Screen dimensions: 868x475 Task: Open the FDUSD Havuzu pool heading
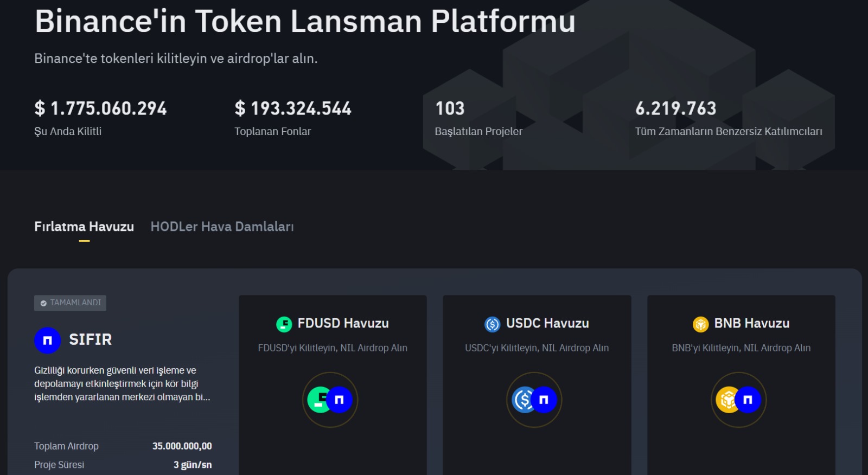click(343, 323)
